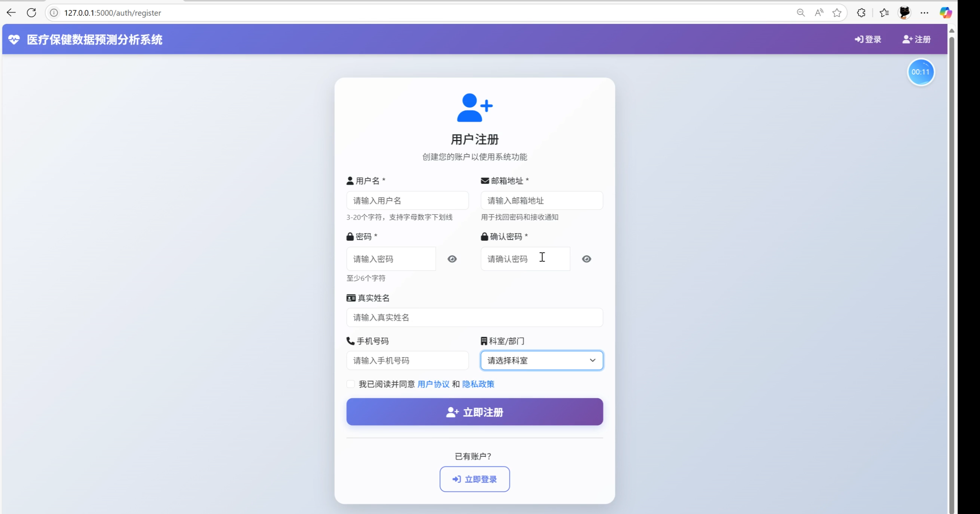
Task: Click the zoom out magnifier icon
Action: point(801,13)
